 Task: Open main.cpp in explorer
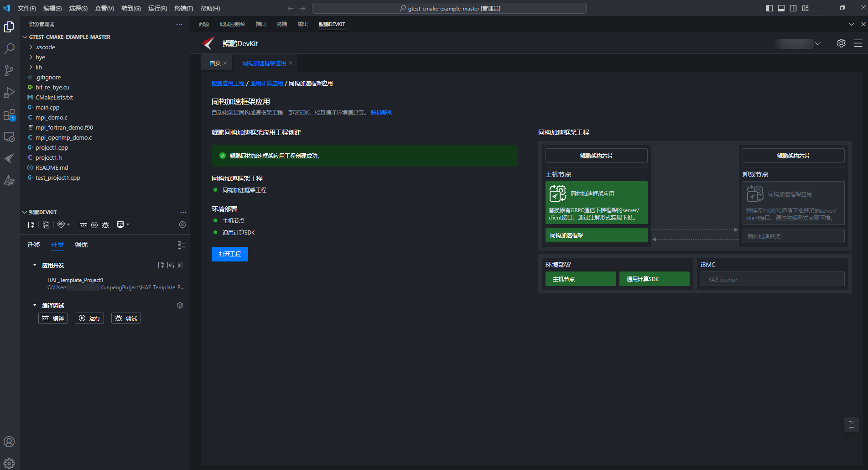(47, 107)
